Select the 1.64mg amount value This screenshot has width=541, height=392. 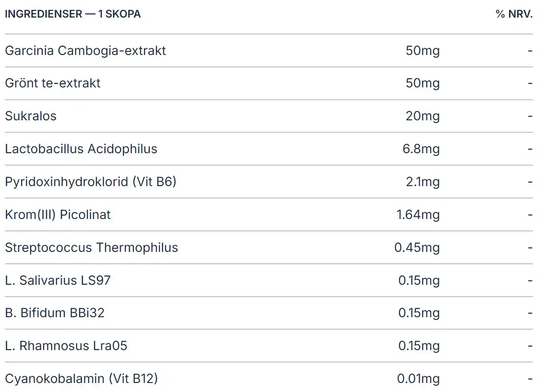click(418, 215)
